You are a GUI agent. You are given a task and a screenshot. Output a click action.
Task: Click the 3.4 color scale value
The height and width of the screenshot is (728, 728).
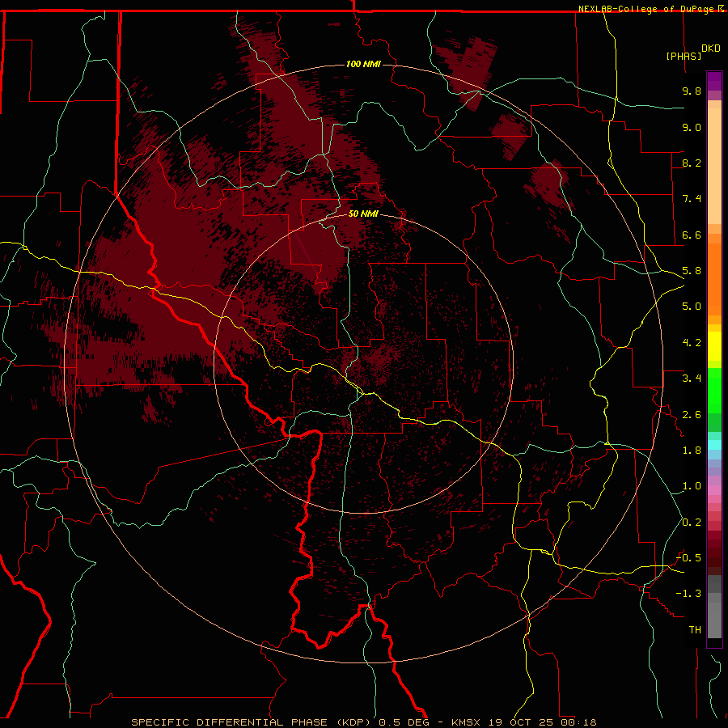pyautogui.click(x=692, y=379)
